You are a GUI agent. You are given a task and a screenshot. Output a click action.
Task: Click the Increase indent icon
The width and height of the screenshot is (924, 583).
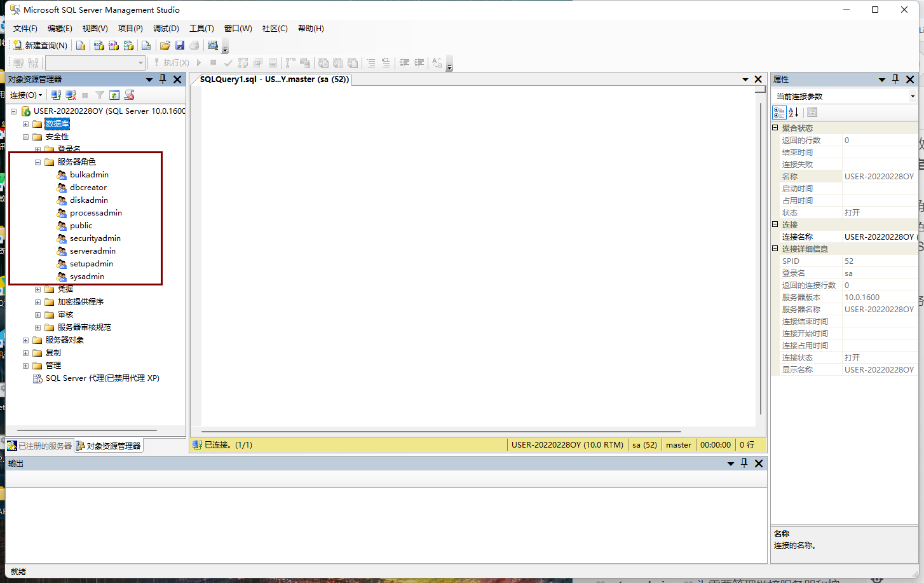(419, 63)
